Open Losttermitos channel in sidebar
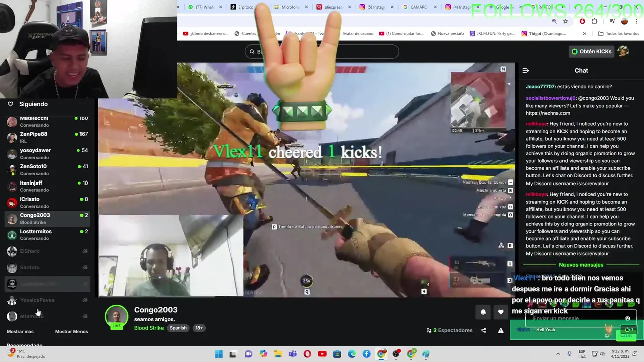Screen dimensions: 644x362 tap(47, 235)
